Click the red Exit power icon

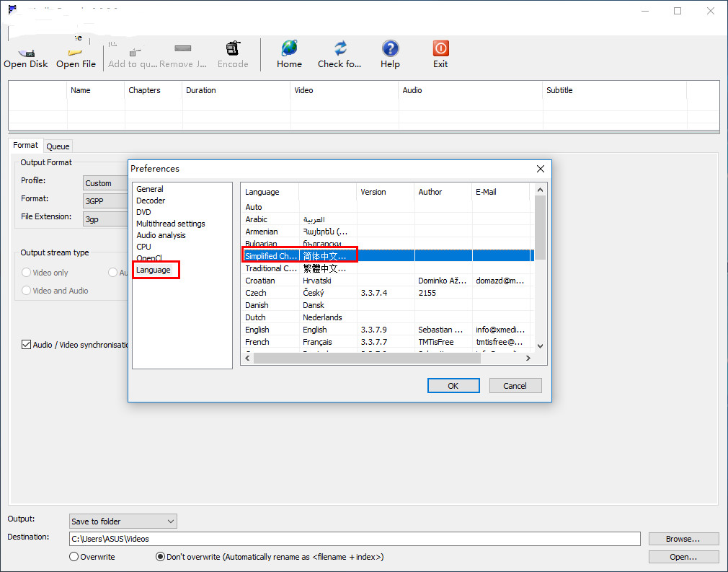click(x=440, y=48)
